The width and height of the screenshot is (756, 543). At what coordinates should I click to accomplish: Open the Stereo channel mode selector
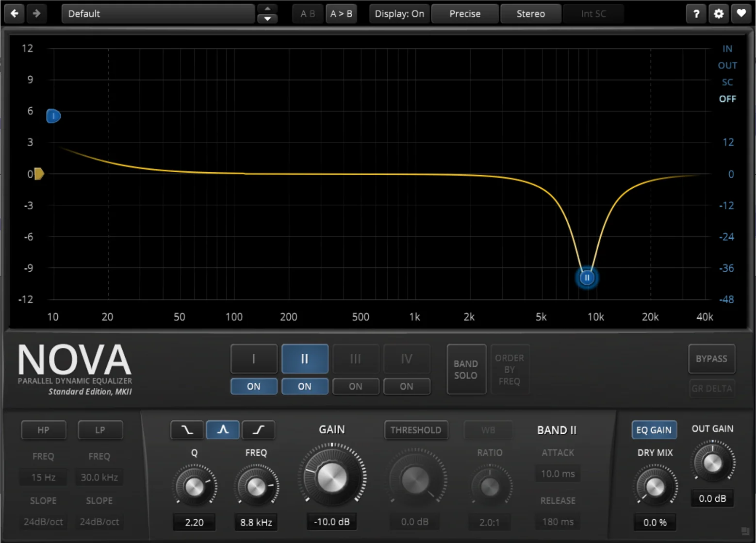coord(530,14)
